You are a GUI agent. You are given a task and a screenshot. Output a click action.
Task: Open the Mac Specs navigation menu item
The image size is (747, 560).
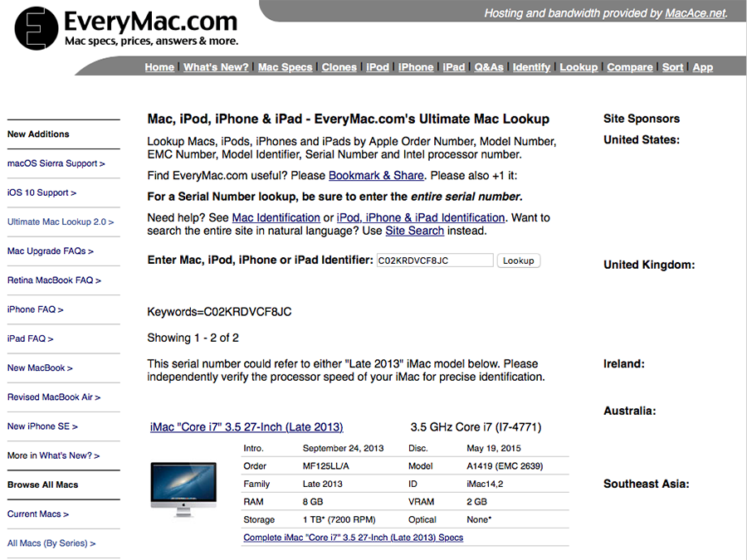285,67
